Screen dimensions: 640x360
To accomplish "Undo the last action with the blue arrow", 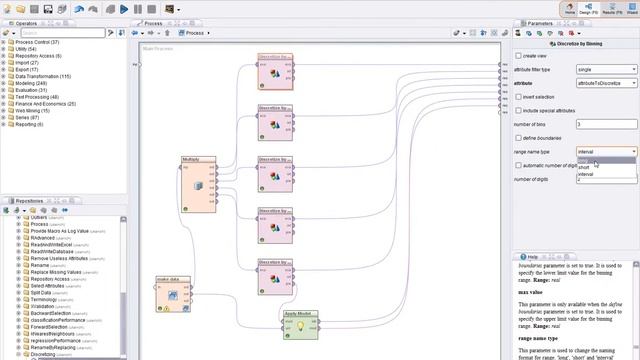I will 79,9.
